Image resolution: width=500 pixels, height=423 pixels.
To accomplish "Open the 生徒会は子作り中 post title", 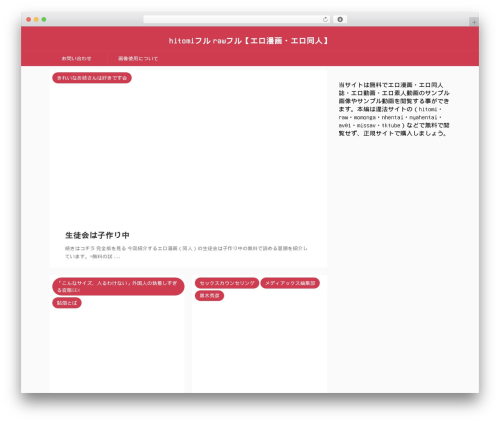I will [97, 235].
